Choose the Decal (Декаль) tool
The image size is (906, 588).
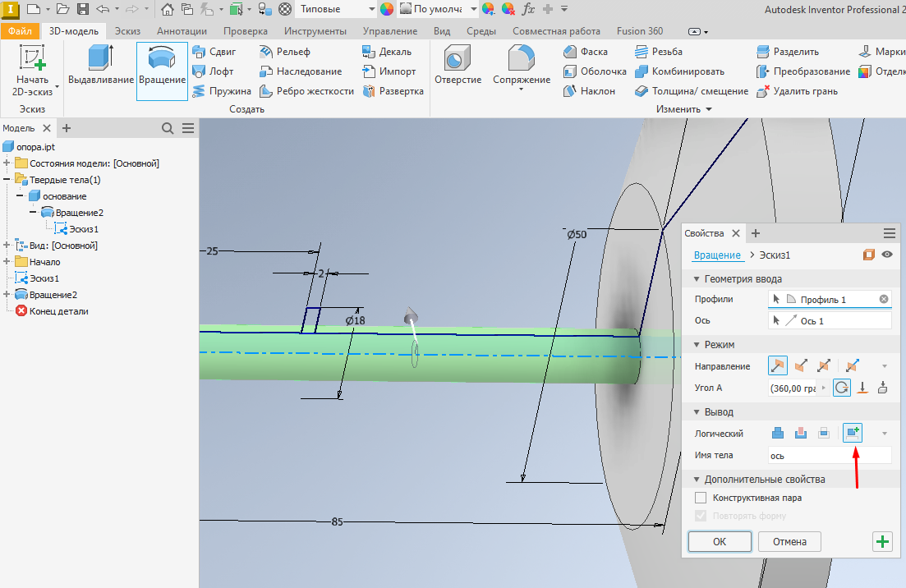point(387,52)
